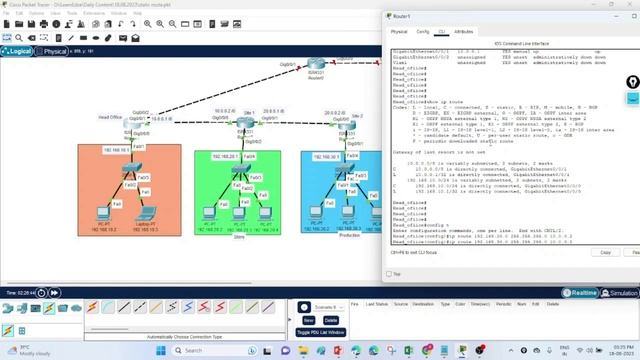Click the Site 1 router in topology
This screenshot has width=640, height=360.
point(245,122)
